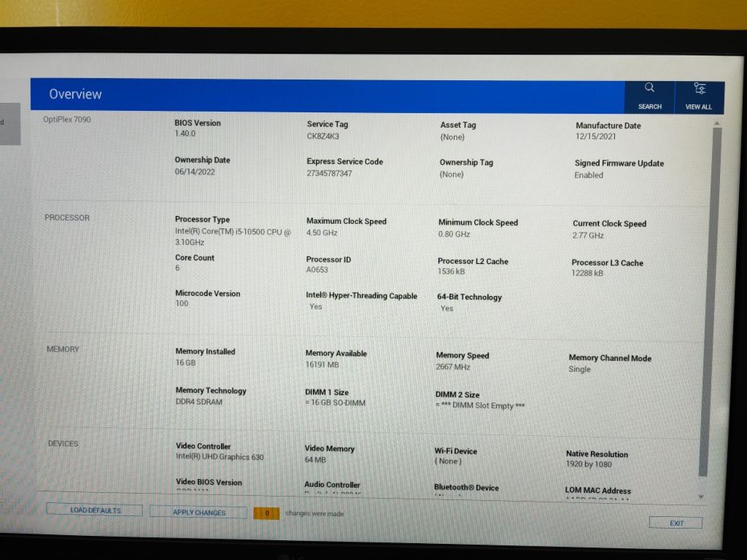The image size is (747, 560).
Task: Click Processor L3 Cache 12288 kB
Action: point(587,274)
